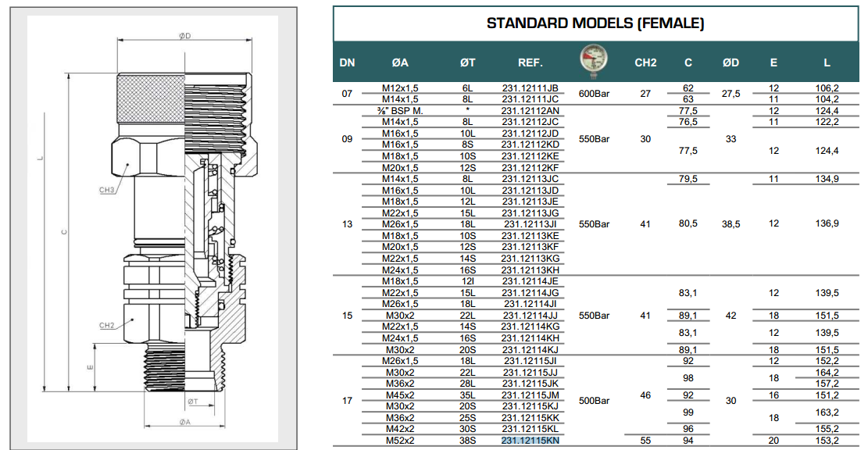Select the REF. column header
Image resolution: width=868 pixels, height=450 pixels.
pos(530,62)
